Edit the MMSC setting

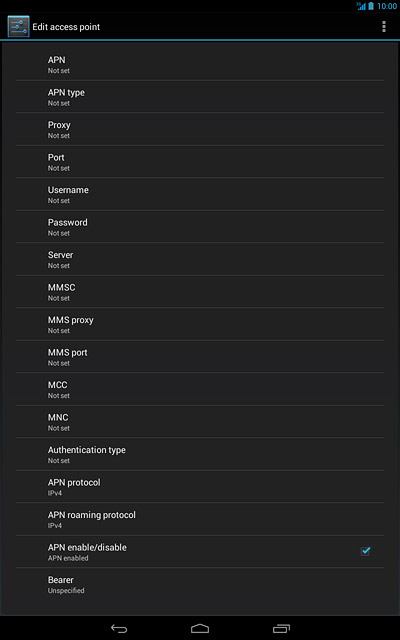200,291
